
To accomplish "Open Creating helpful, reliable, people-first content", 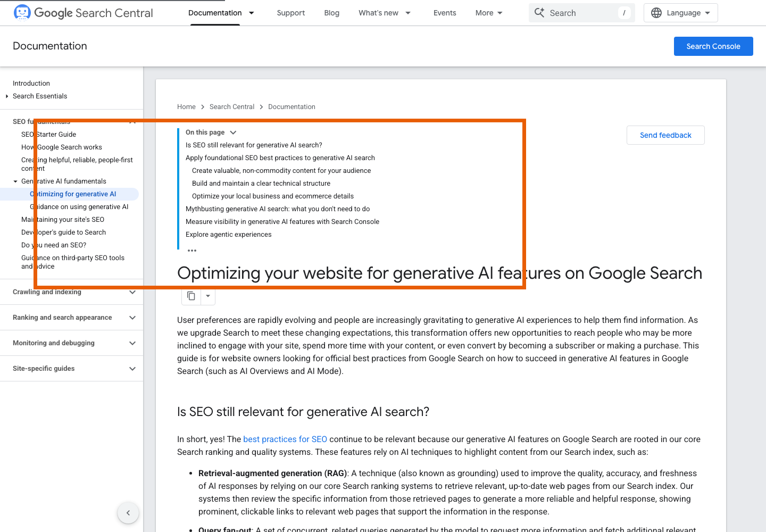I will tap(77, 164).
